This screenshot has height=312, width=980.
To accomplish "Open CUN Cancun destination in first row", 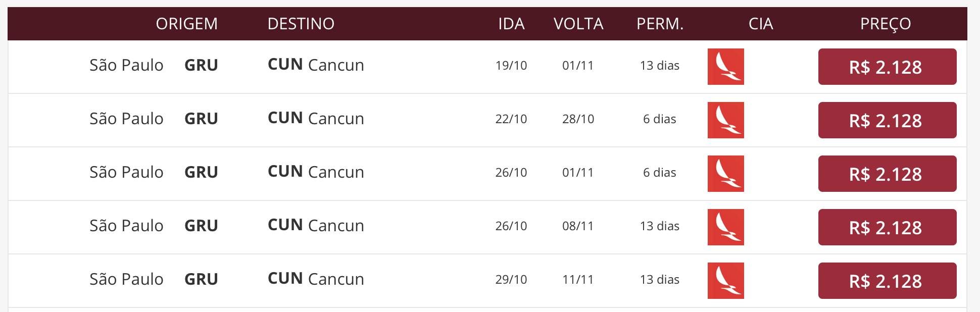I will click(316, 65).
